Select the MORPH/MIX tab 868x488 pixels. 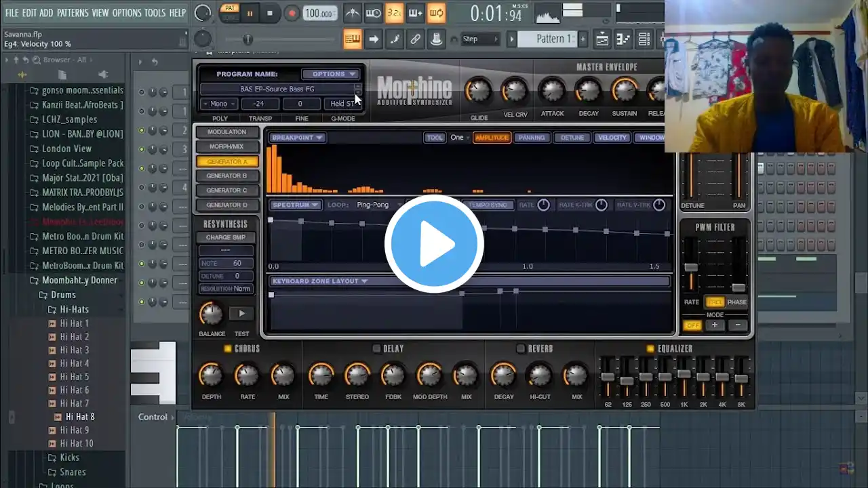coord(227,147)
